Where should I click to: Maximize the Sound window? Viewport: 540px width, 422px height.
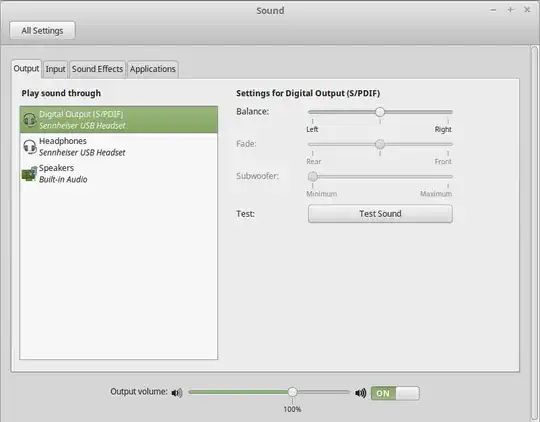(511, 10)
